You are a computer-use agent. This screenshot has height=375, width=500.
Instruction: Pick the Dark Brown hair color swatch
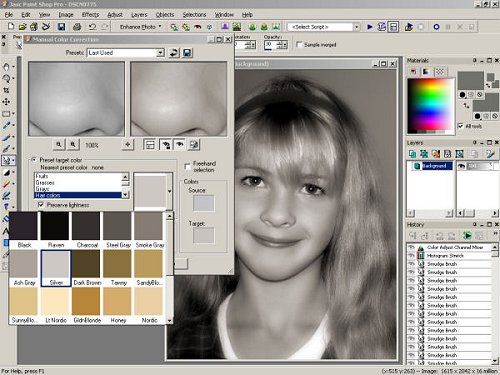(x=87, y=268)
